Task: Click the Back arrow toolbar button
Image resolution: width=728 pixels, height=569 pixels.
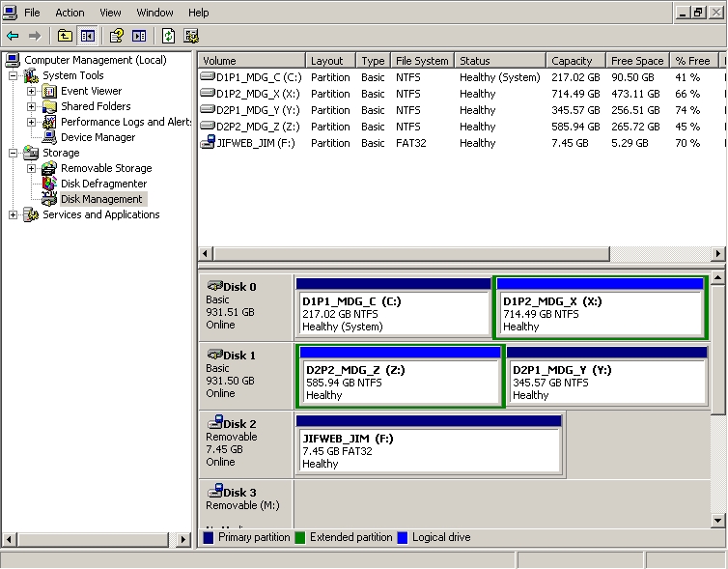Action: [13, 36]
